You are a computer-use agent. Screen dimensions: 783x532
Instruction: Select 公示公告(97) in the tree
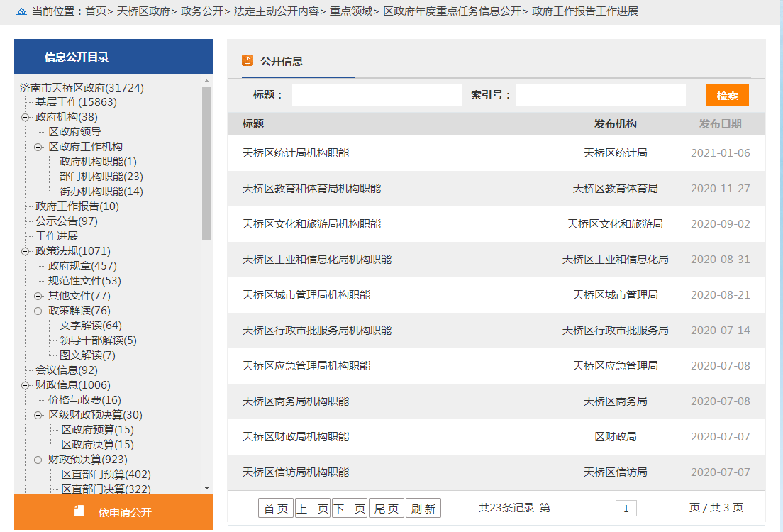[67, 221]
